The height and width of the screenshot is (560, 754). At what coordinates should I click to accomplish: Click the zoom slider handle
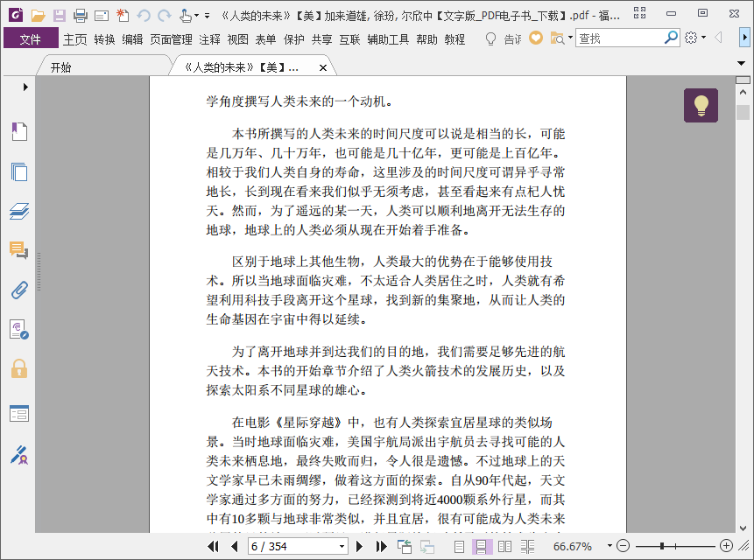(662, 546)
